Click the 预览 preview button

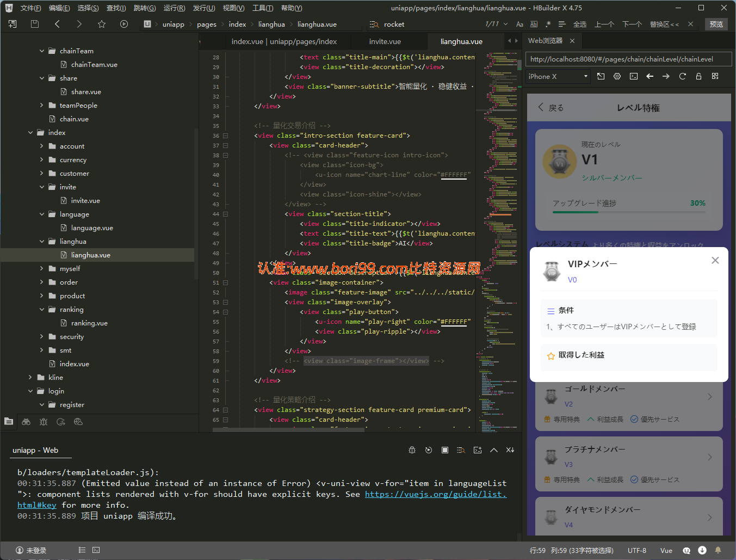pyautogui.click(x=716, y=24)
